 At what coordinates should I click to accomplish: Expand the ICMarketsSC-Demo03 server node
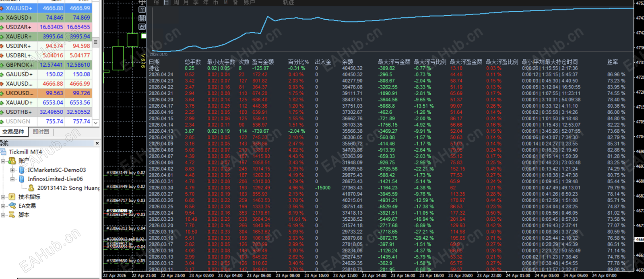coord(12,170)
